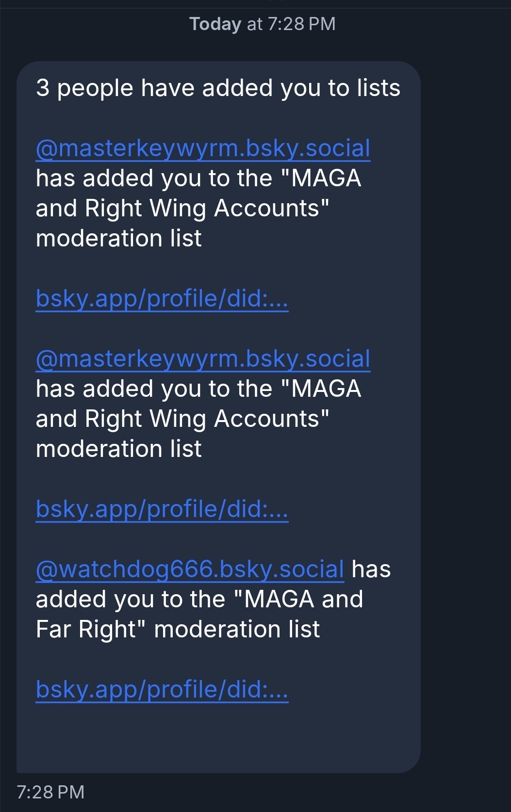Image resolution: width=511 pixels, height=812 pixels.
Task: Click "moderation list" text after "Far Right"
Action: 237,630
